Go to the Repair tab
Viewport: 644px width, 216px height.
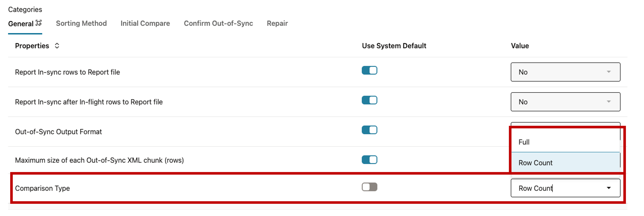click(x=277, y=23)
